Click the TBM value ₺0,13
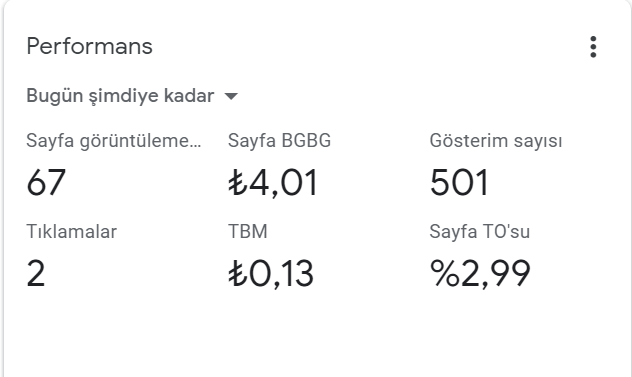 pos(271,273)
